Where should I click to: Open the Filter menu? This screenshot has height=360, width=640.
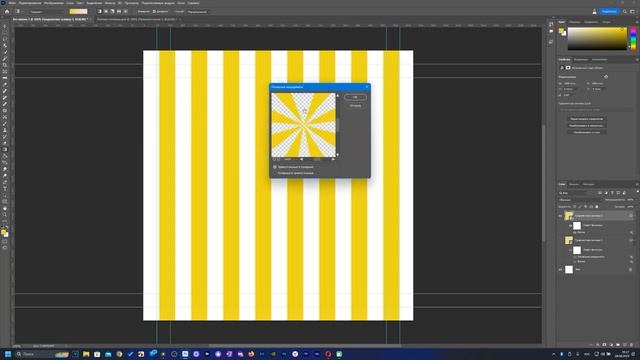(110, 3)
